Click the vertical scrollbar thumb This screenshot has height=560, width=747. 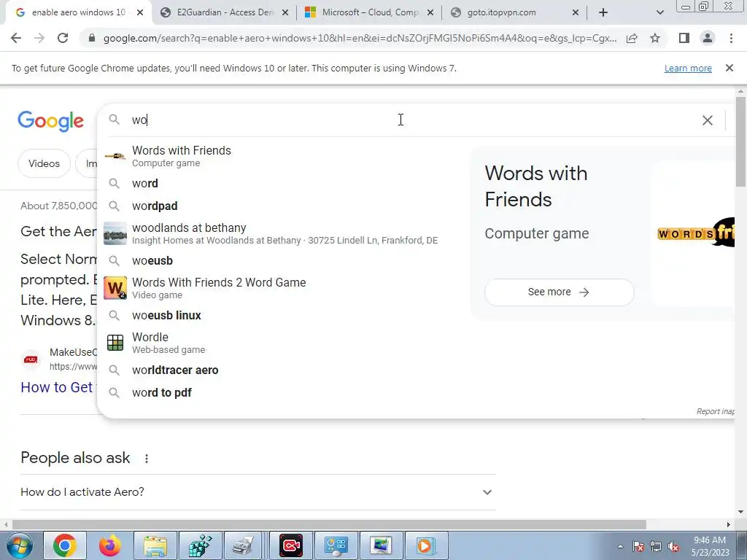tap(740, 141)
